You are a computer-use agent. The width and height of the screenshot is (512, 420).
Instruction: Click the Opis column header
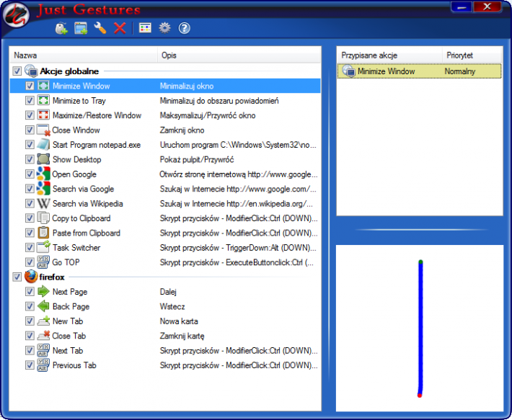coord(239,55)
